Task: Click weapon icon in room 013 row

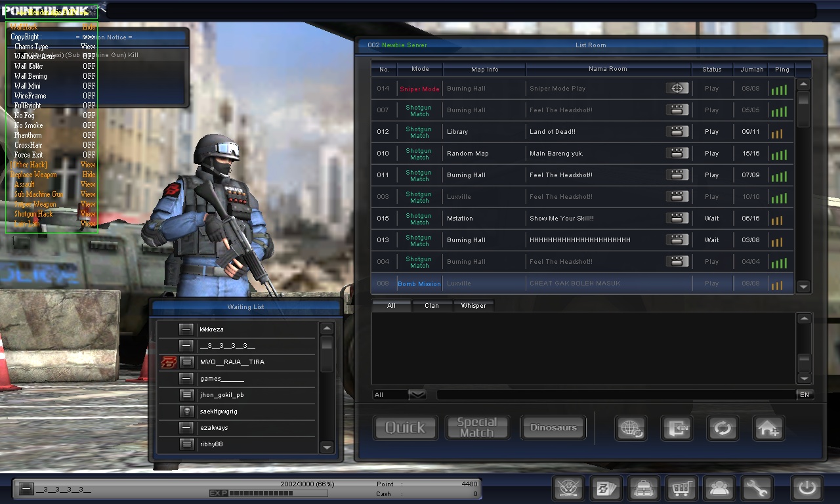Action: click(x=678, y=240)
